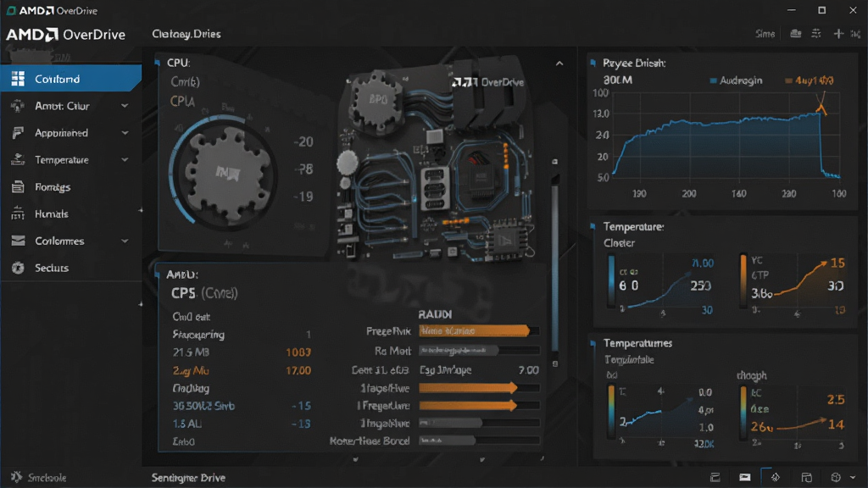Viewport: 868px width, 488px height.
Task: Click the arrow next to Hcmals
Action: pos(140,210)
